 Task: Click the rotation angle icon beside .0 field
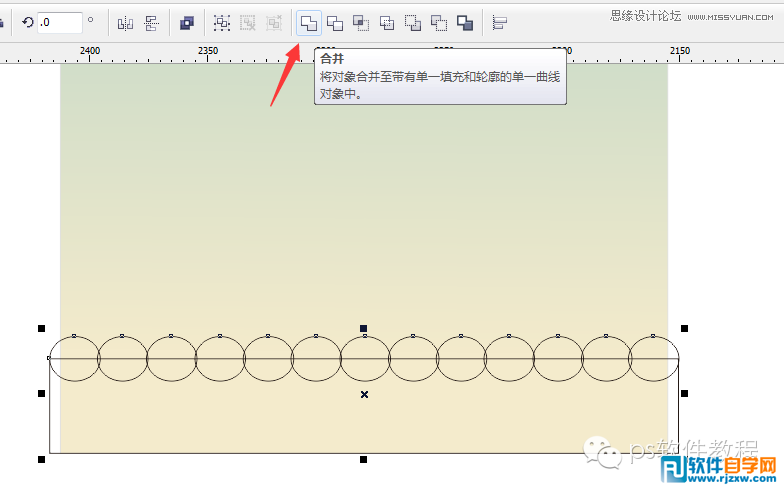click(28, 22)
